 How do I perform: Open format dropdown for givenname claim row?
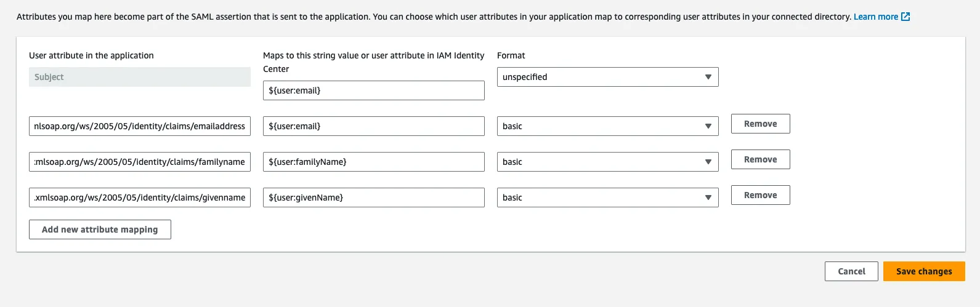[607, 197]
